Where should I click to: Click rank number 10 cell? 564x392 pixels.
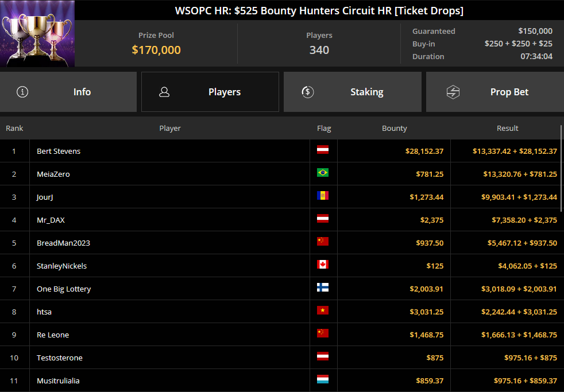tap(14, 358)
